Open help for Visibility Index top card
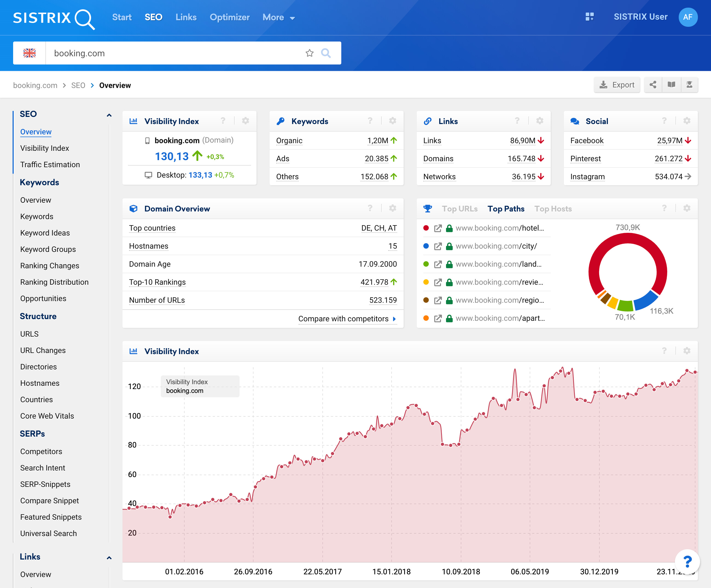This screenshot has width=711, height=588. click(x=223, y=121)
